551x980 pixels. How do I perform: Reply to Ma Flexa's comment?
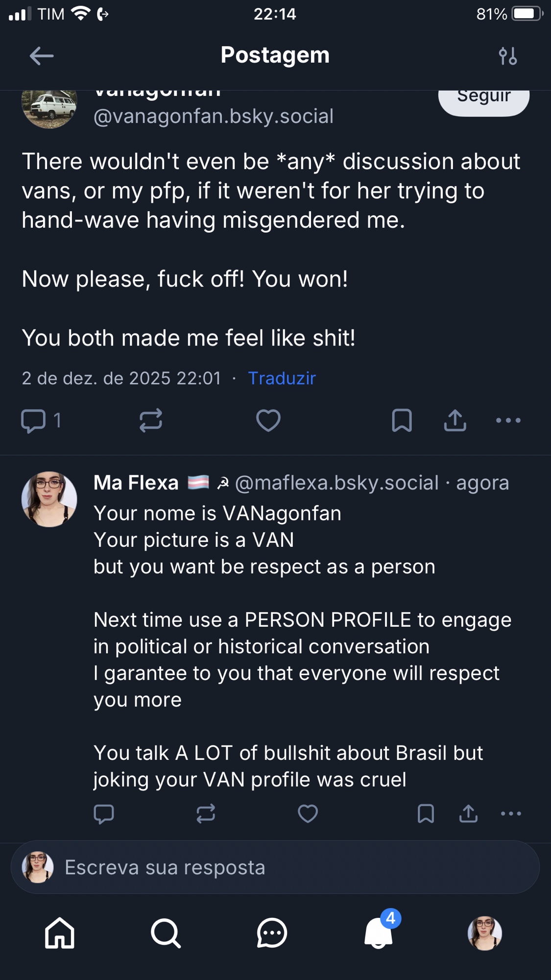(x=104, y=814)
